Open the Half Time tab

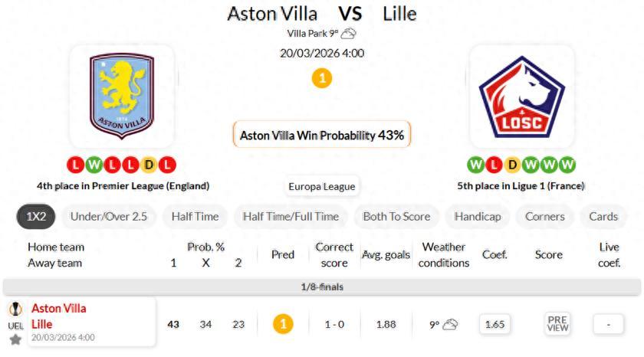(x=195, y=217)
